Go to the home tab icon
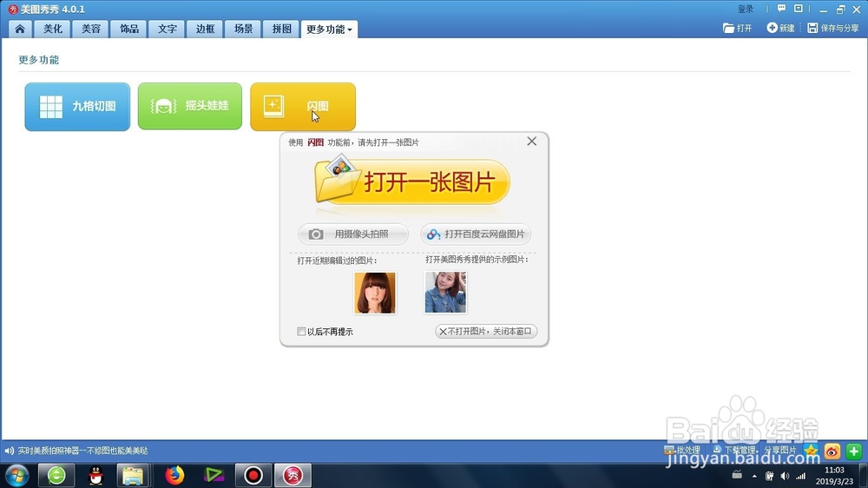This screenshot has width=868, height=488. [x=20, y=29]
